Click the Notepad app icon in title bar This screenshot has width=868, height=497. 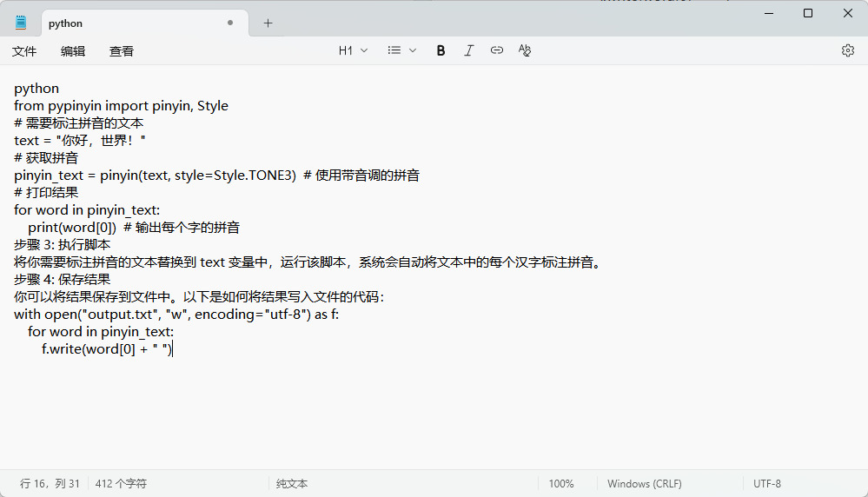[x=21, y=23]
